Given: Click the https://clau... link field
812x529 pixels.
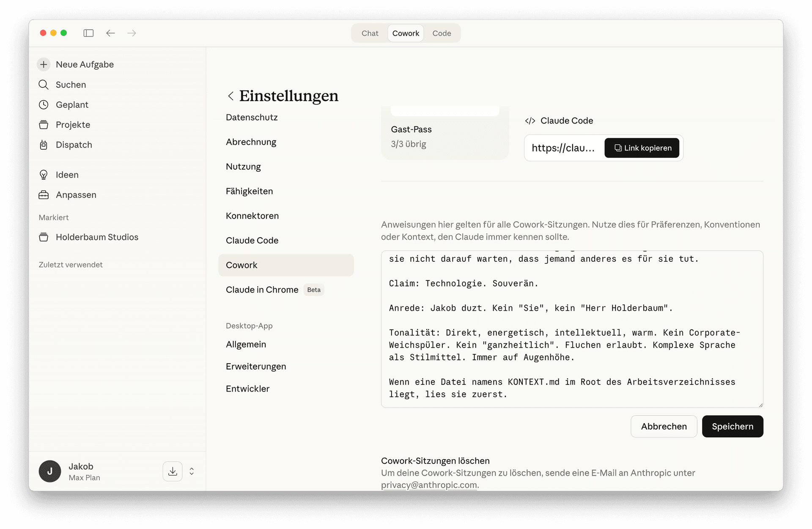Looking at the screenshot, I should click(x=563, y=148).
